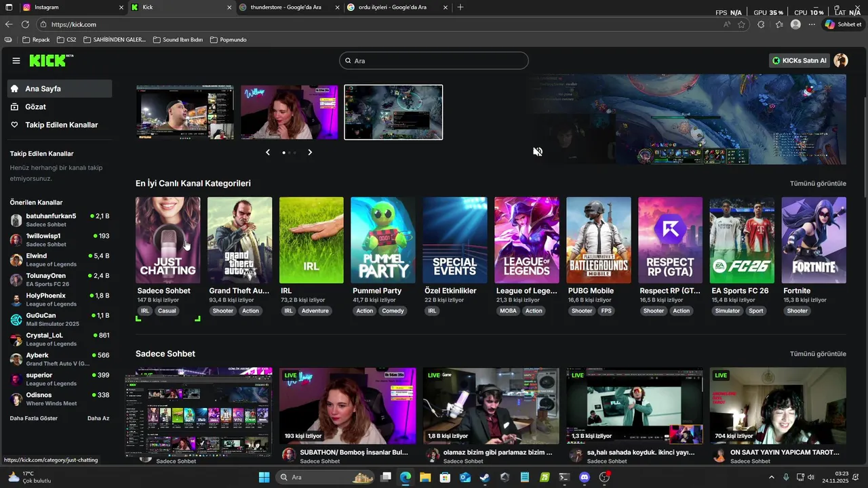Select the second featured stream thumbnail
Viewport: 868px width, 488px height.
pos(290,113)
